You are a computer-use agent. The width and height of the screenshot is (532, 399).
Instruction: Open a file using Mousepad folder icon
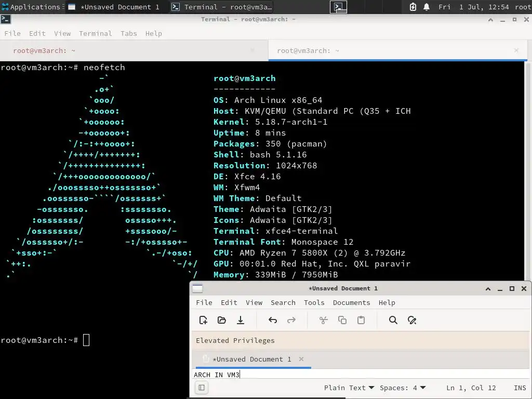coord(222,320)
